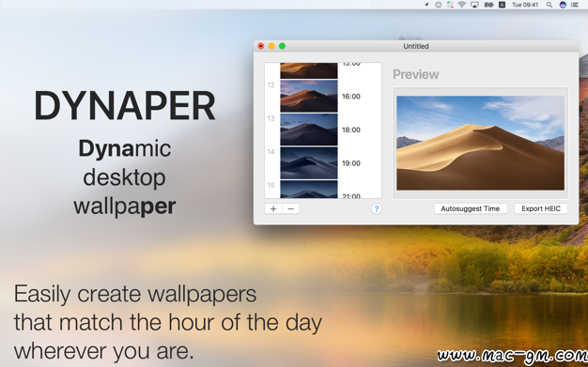The image size is (588, 367).
Task: Click the 19:00 time field
Action: click(351, 163)
